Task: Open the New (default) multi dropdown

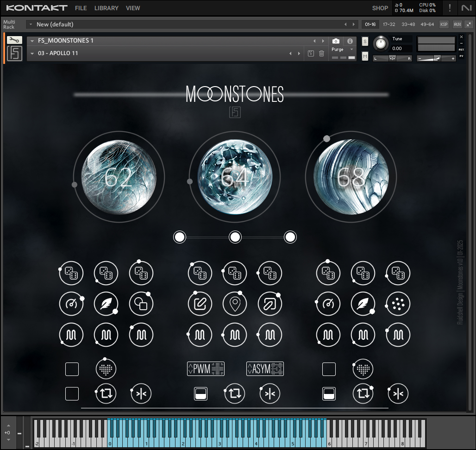Action: pos(31,24)
